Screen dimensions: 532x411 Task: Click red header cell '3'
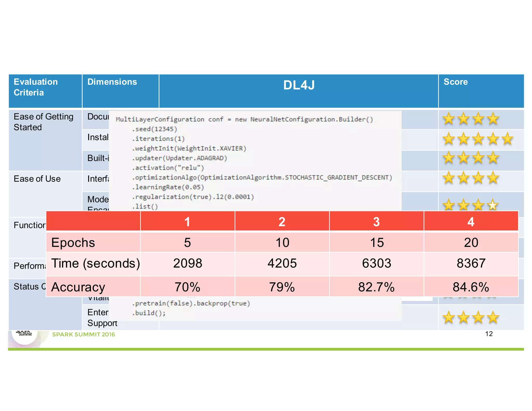pyautogui.click(x=377, y=221)
